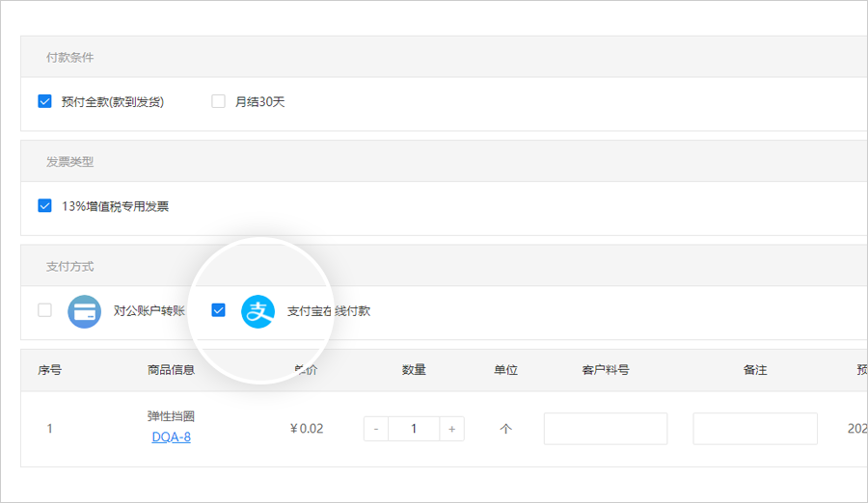Screen dimensions: 868x503
Task: Click the 发票类型 section header
Action: tap(70, 162)
